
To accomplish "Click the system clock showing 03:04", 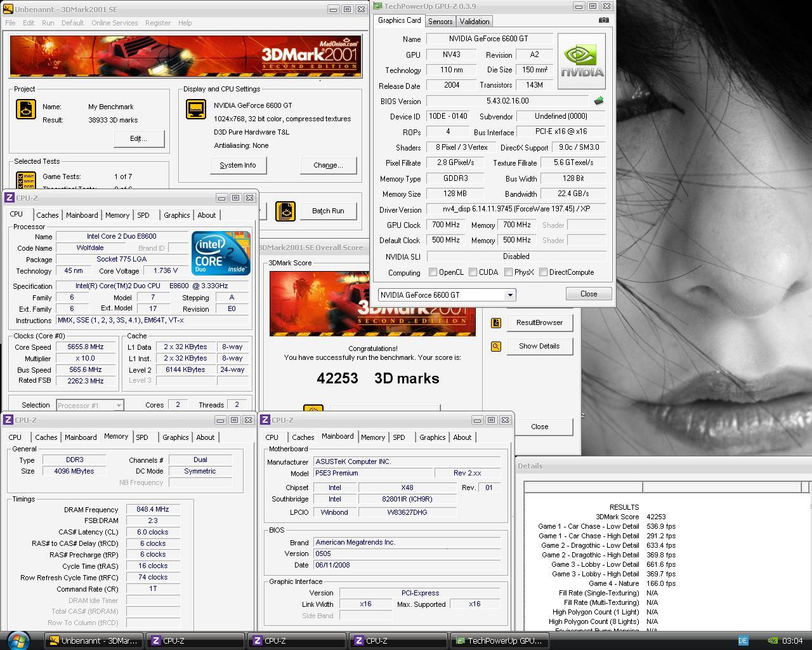I will [793, 640].
